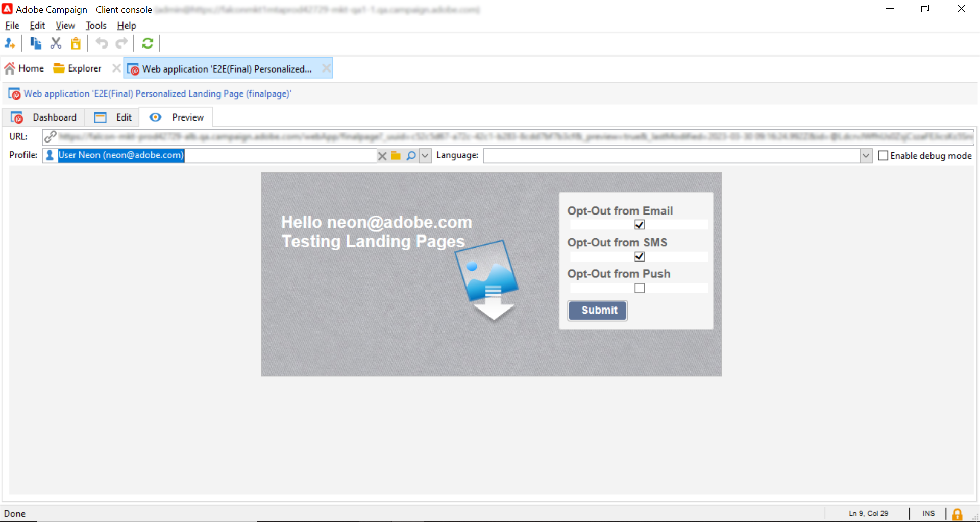This screenshot has height=522, width=980.
Task: Click the INS indicator in status bar
Action: [x=929, y=514]
